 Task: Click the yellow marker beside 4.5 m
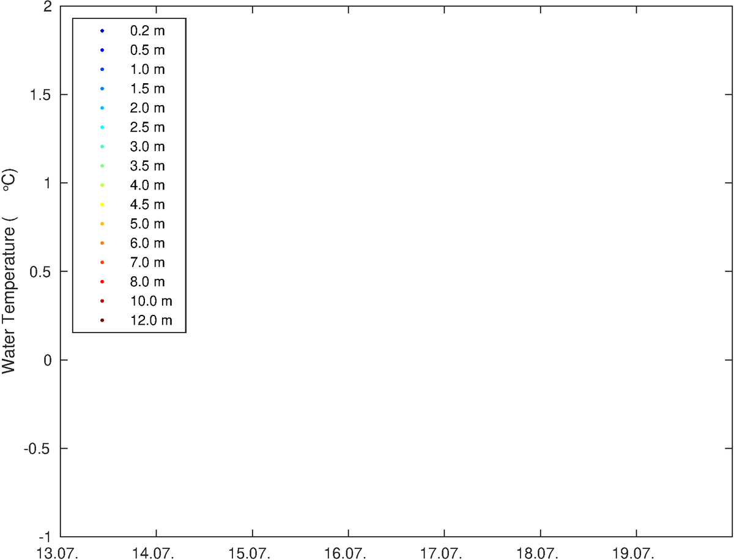tap(102, 205)
